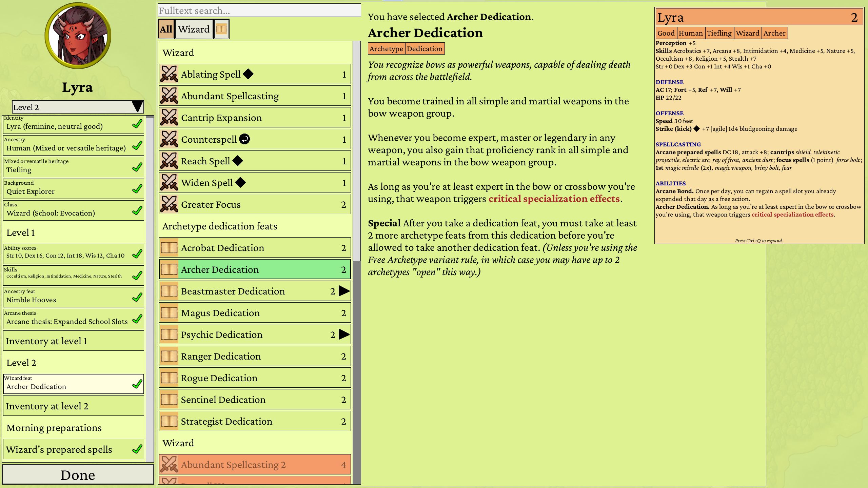The height and width of the screenshot is (488, 868).
Task: Expand Beastmaster Dedication with its arrow
Action: [344, 291]
